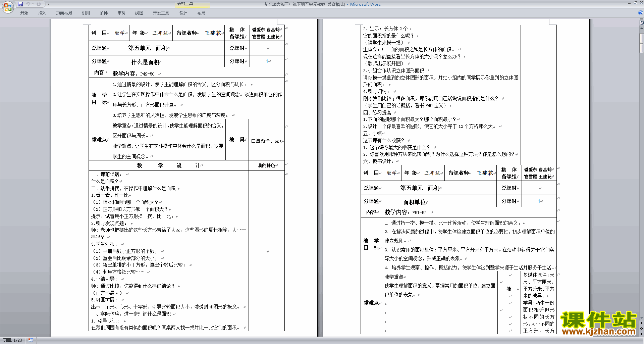Open the Office button menu
Image resolution: width=644 pixels, height=344 pixels.
point(7,7)
